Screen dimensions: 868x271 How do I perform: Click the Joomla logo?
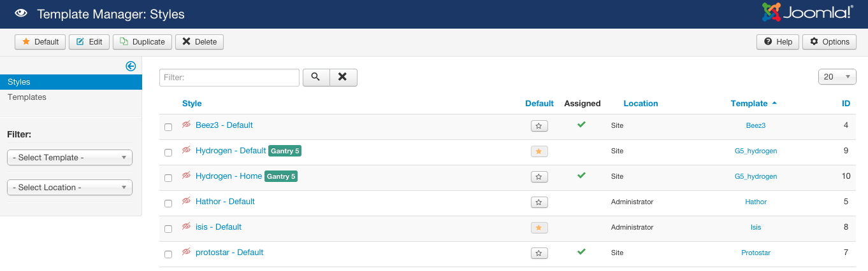(807, 13)
